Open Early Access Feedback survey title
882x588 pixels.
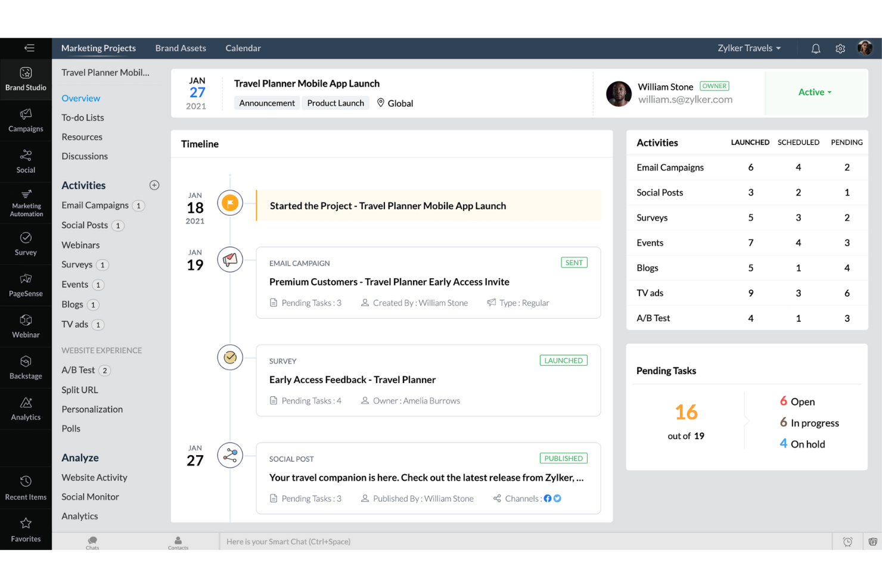pyautogui.click(x=352, y=379)
